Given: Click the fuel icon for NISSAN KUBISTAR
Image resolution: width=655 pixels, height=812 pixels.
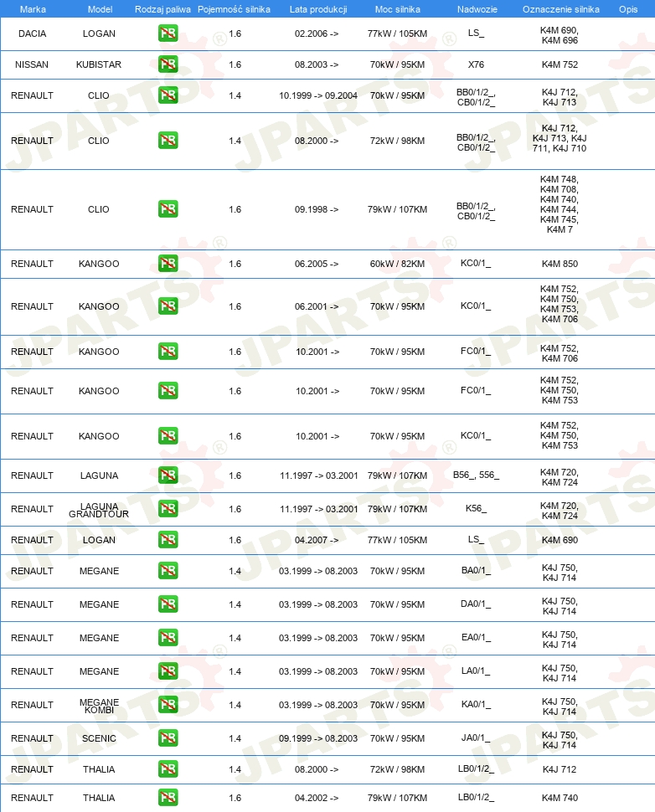Looking at the screenshot, I should pyautogui.click(x=168, y=64).
